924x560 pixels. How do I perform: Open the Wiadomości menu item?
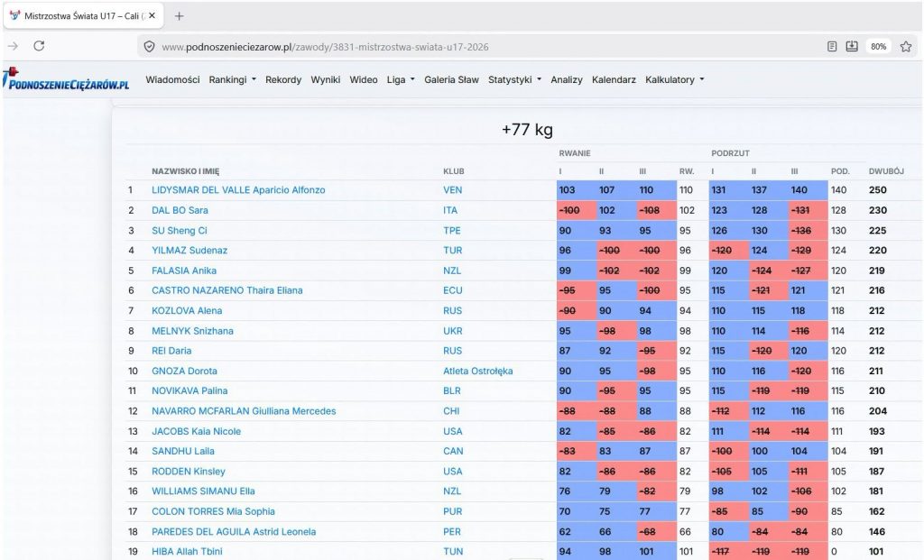point(172,79)
